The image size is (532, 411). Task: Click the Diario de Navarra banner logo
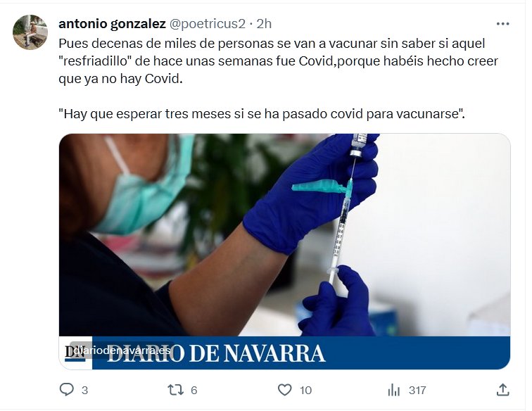217,353
